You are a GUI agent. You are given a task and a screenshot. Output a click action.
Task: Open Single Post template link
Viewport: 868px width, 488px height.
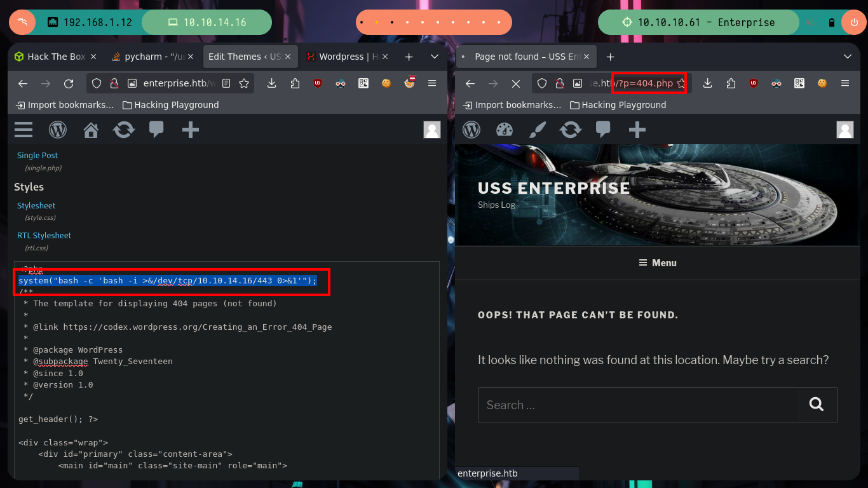(x=37, y=155)
